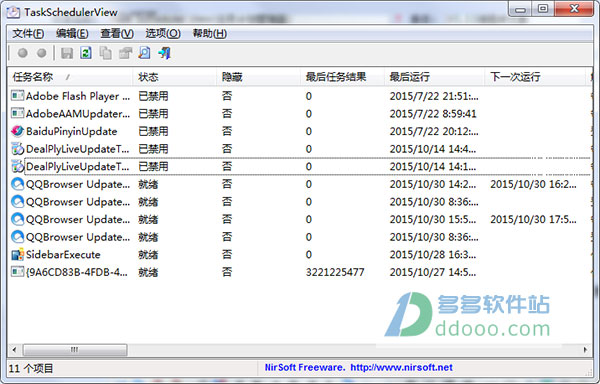This screenshot has height=384, width=600.
Task: Click the TaskSchedulerView title bar app icon
Action: (13, 12)
